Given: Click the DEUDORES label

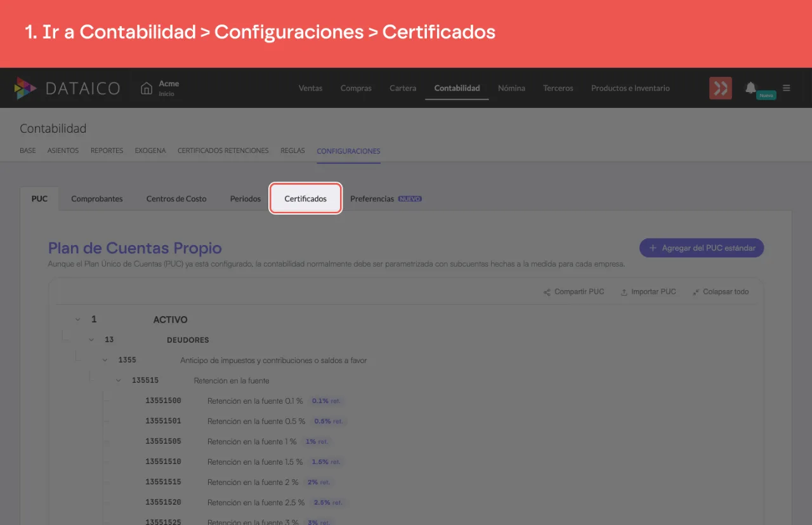Looking at the screenshot, I should 188,340.
